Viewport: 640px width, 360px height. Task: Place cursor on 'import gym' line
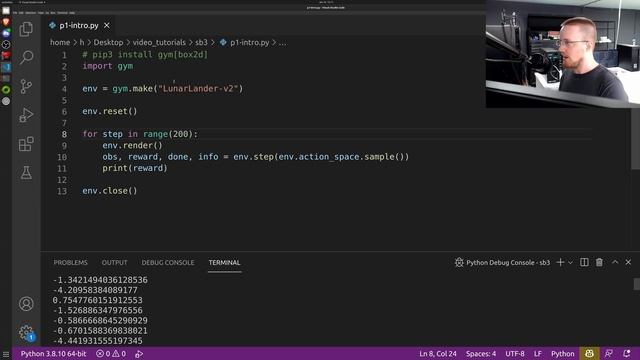coord(108,66)
